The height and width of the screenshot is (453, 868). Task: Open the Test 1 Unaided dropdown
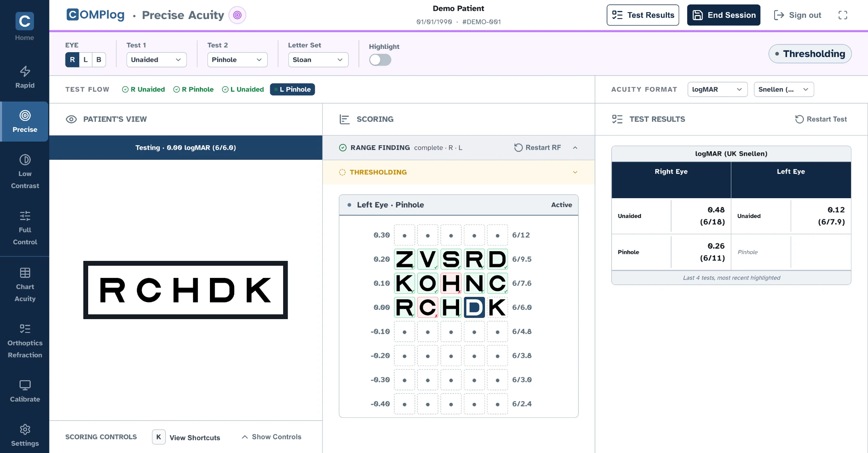pyautogui.click(x=157, y=60)
